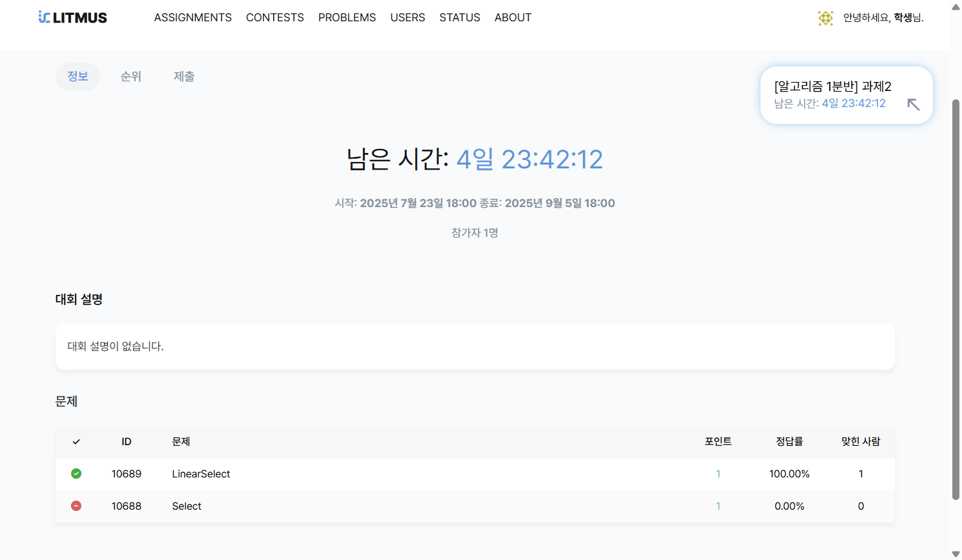Switch to the 순위 tab

pos(131,76)
